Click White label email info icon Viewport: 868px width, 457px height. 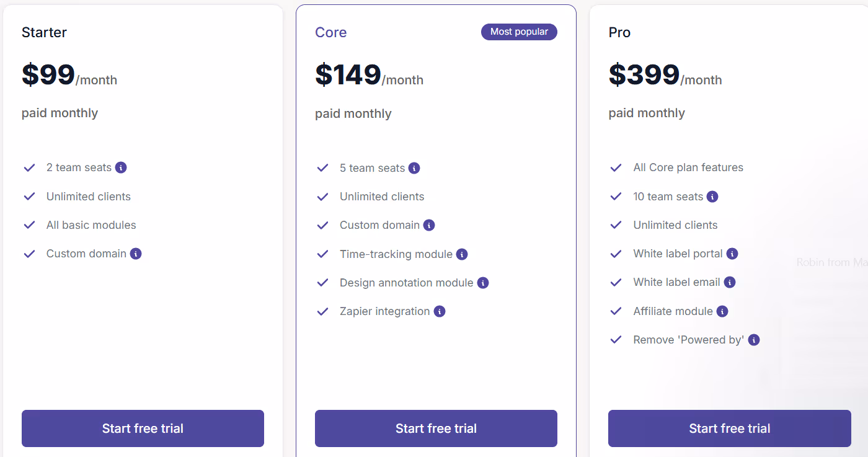tap(730, 282)
